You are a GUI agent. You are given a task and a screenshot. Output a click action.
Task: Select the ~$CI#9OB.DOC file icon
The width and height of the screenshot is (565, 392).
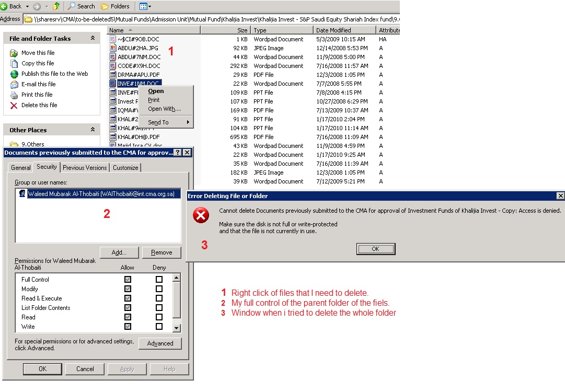coord(113,39)
